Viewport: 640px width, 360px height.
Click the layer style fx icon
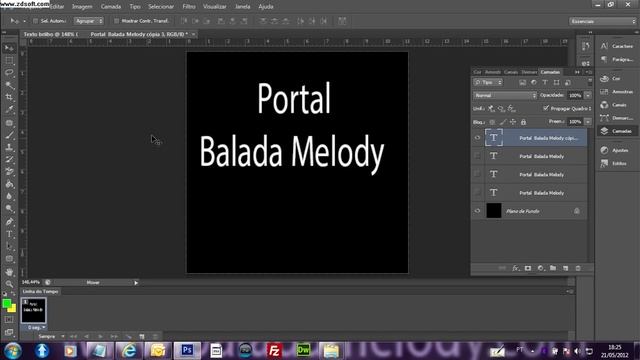pos(516,268)
